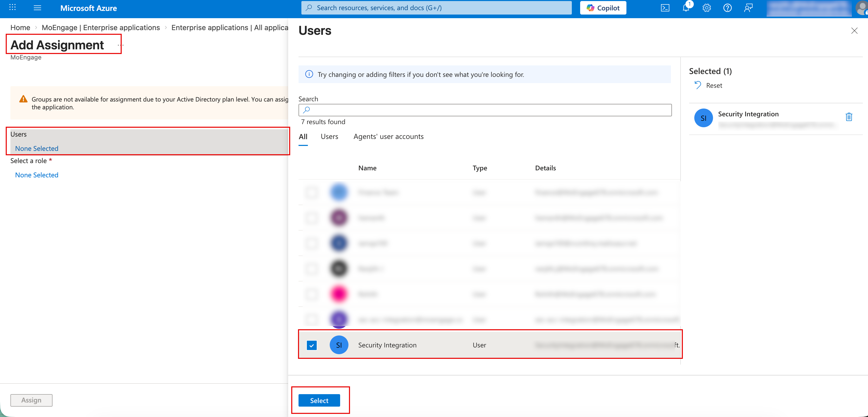This screenshot has height=417, width=868.
Task: Open the Help question mark icon
Action: click(x=727, y=8)
